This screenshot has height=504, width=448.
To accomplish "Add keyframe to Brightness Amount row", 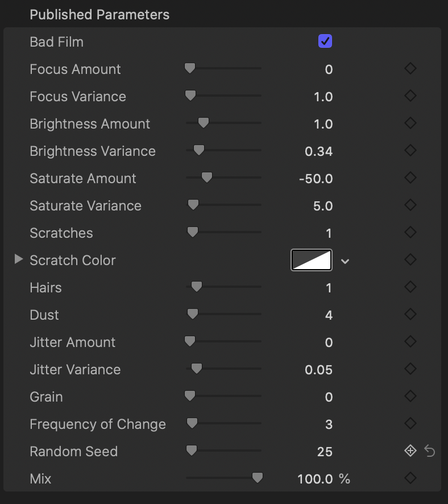I will point(410,123).
